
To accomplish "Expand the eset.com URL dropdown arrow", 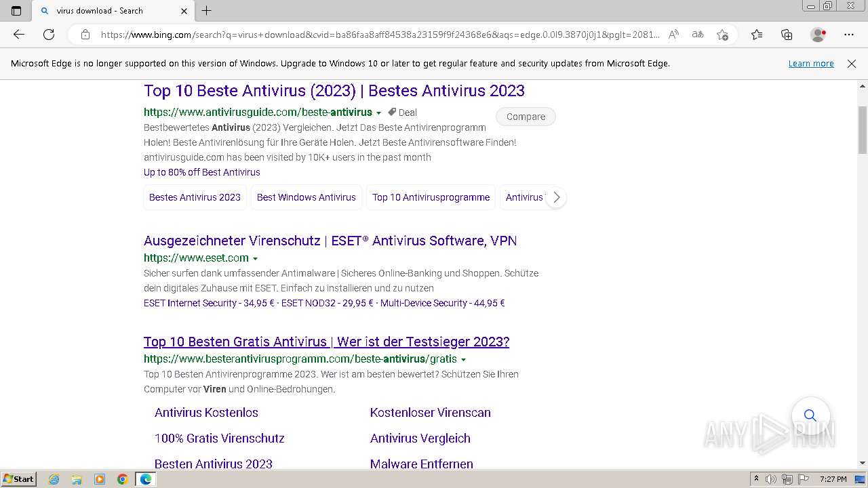I will pos(255,259).
